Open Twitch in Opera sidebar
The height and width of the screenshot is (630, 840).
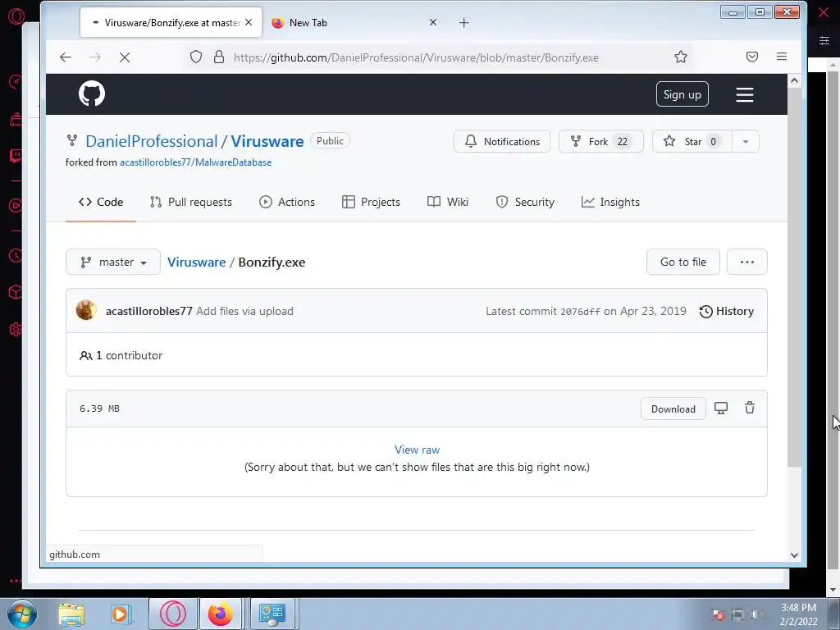pyautogui.click(x=16, y=156)
